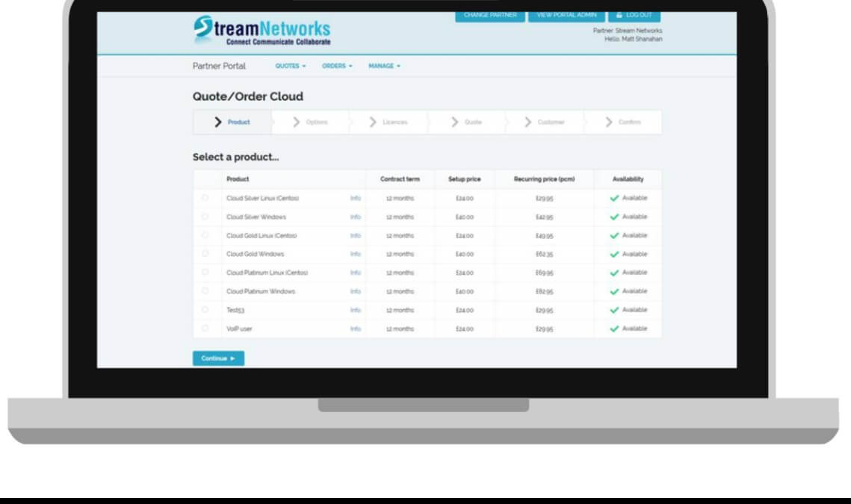Click the Log Out button

634,16
